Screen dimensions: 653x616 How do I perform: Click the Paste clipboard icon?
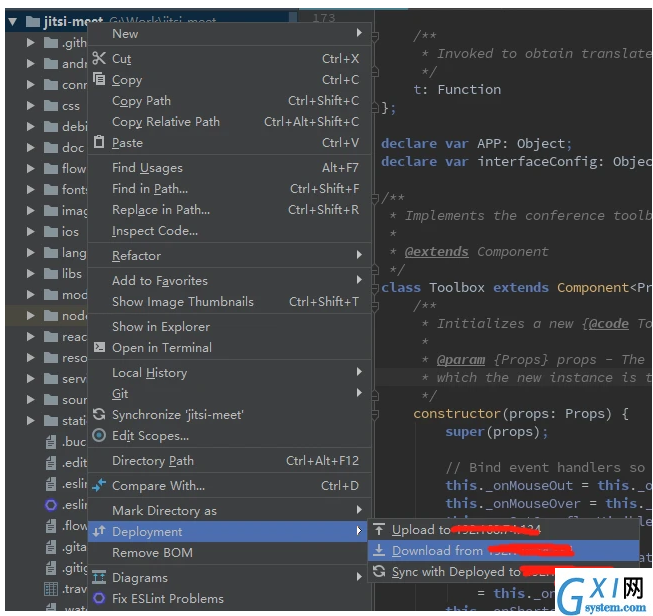coord(99,142)
